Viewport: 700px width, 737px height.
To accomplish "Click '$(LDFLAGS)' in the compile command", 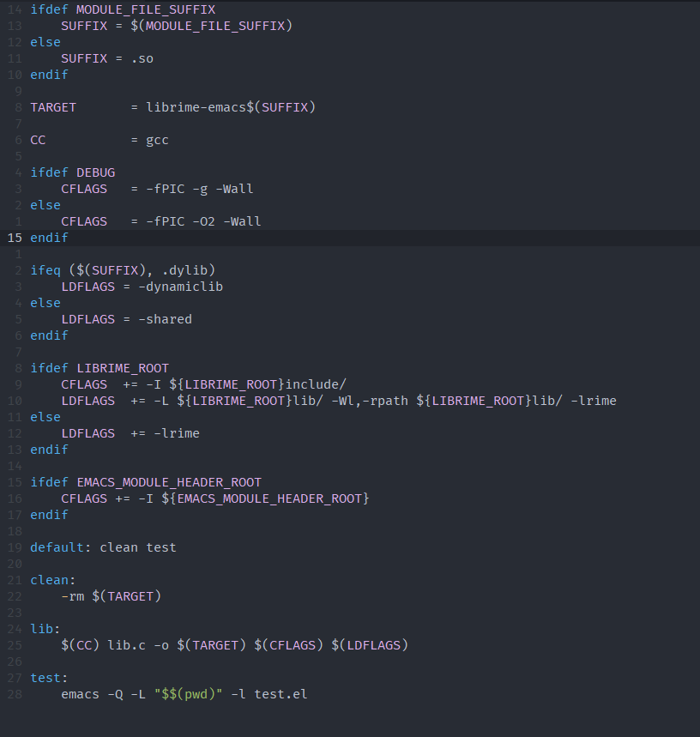I will coord(370,645).
